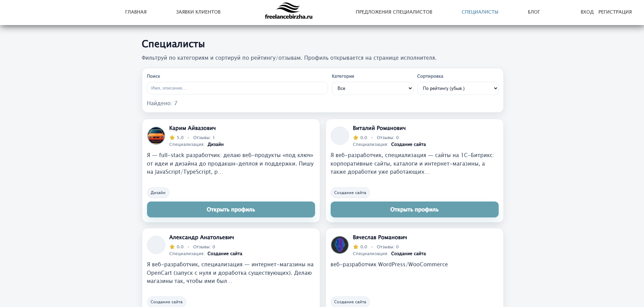This screenshot has width=644, height=307.
Task: Click the star icon for Вячеслав Романович
Action: click(356, 247)
